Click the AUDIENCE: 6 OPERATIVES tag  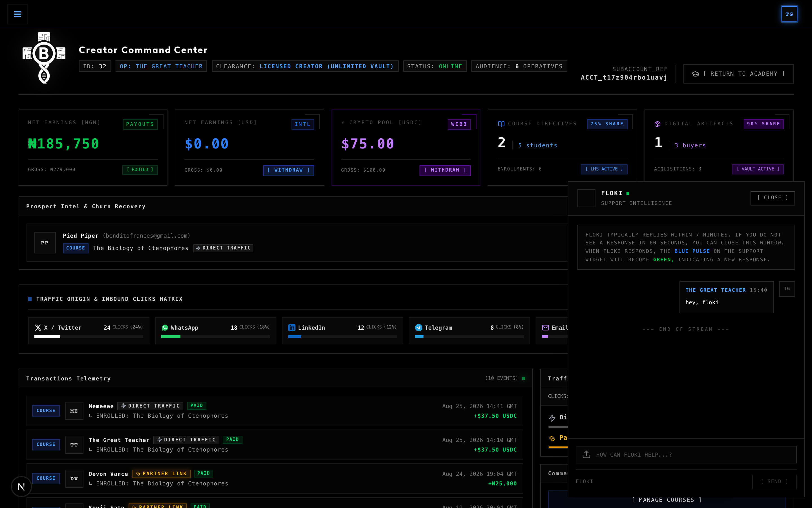(519, 66)
